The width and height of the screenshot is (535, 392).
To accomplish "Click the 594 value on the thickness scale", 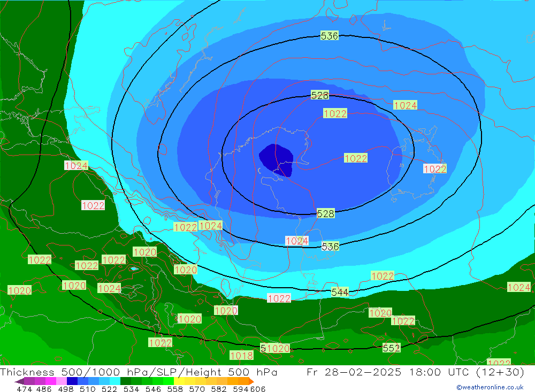I will pos(241,389).
